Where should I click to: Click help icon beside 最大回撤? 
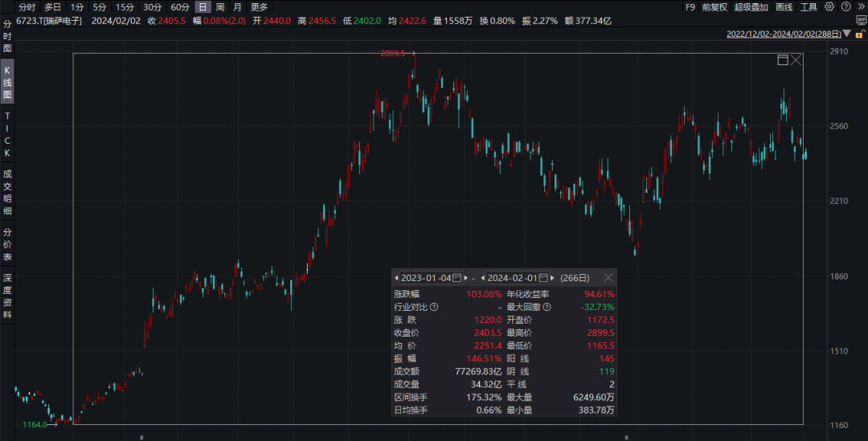coord(547,307)
